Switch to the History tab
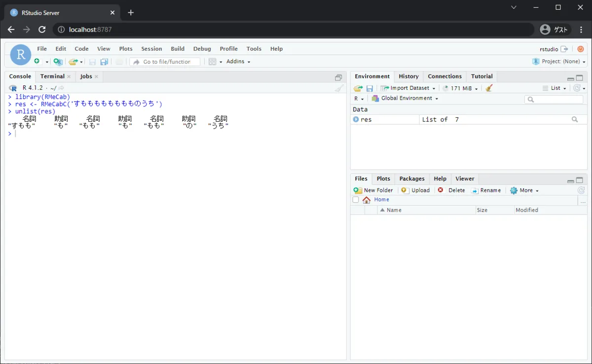The height and width of the screenshot is (364, 592). [408, 76]
